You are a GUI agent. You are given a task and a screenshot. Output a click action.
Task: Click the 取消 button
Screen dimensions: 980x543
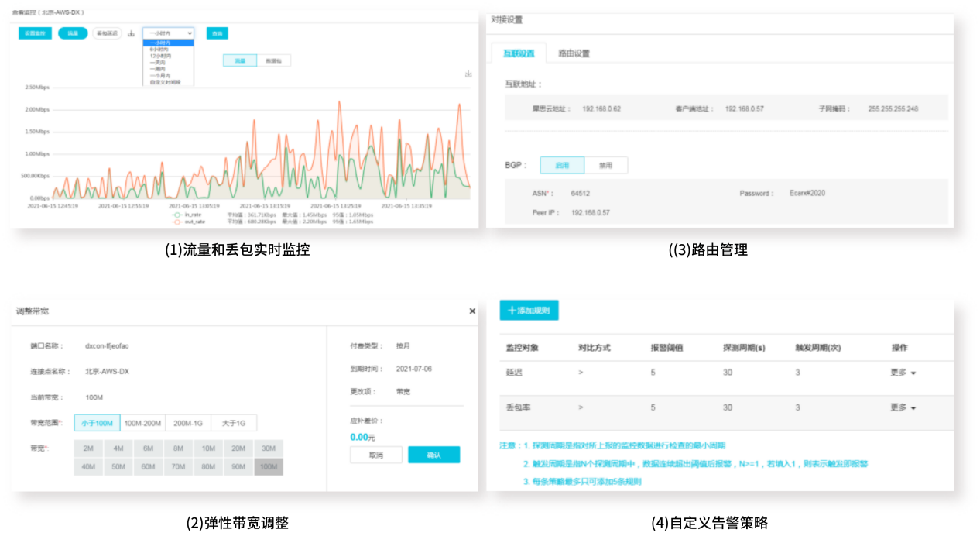tap(376, 455)
